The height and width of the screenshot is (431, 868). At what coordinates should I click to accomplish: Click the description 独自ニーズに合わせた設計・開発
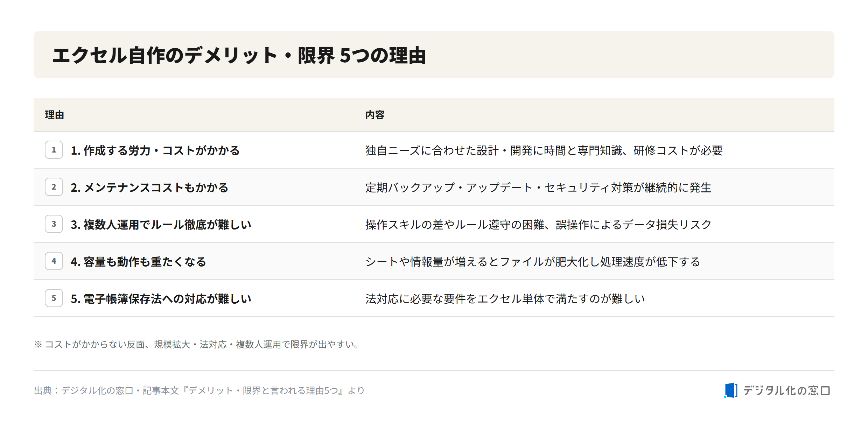click(x=544, y=150)
